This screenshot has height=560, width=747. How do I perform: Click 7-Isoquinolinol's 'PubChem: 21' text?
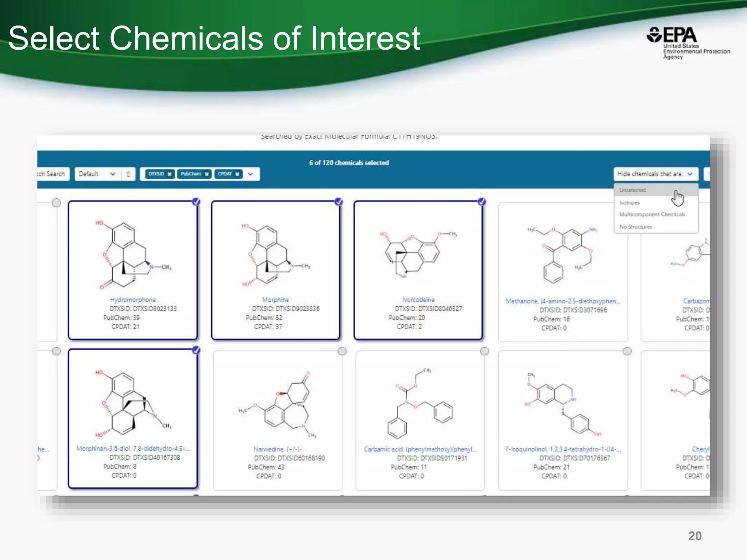(x=551, y=467)
